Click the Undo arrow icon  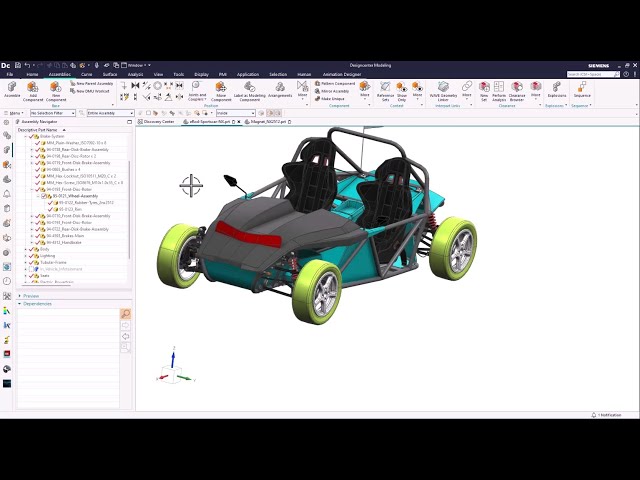pos(27,65)
